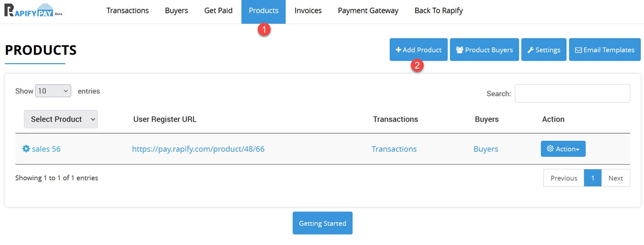Open the Action dropdown caret for sales 56
This screenshot has height=245, width=644.
tap(577, 150)
